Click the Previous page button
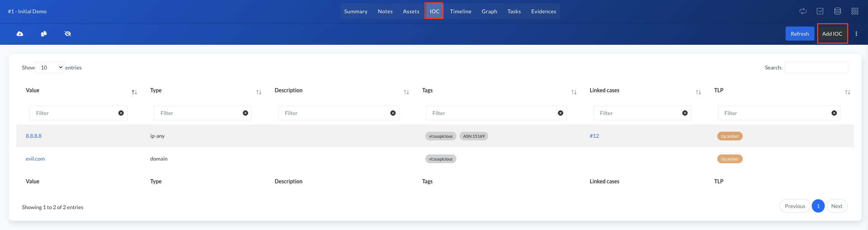Screen dimensions: 868x230 (795, 206)
